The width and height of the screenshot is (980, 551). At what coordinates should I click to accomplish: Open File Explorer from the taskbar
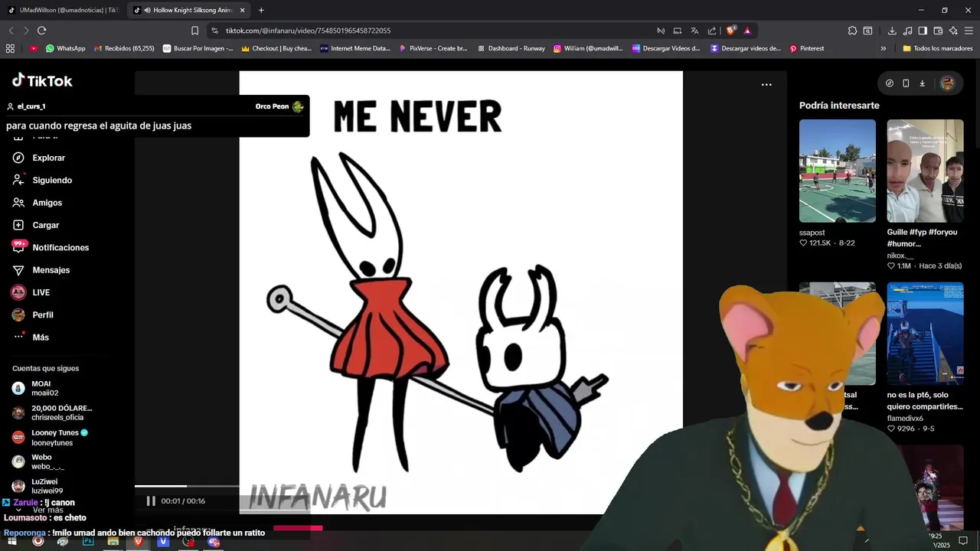[x=113, y=541]
